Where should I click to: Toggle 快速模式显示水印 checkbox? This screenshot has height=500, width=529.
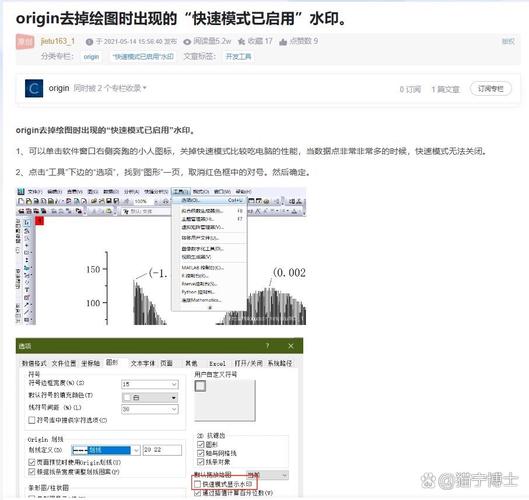point(197,484)
